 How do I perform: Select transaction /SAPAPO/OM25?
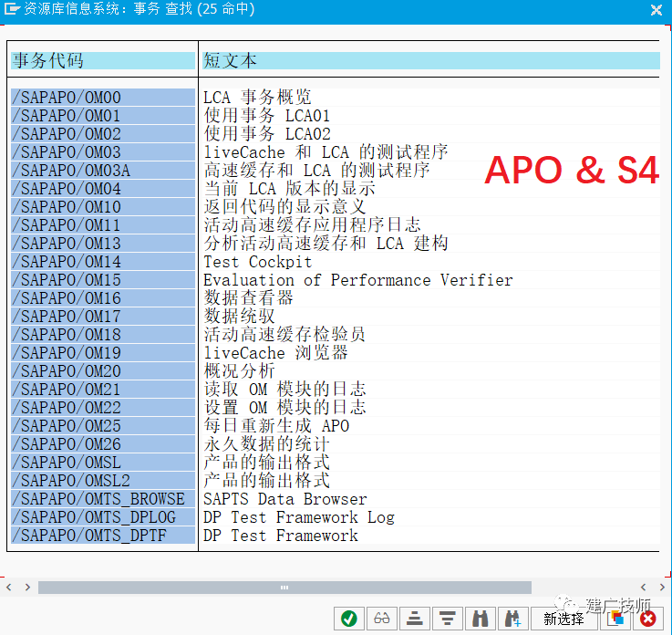103,426
